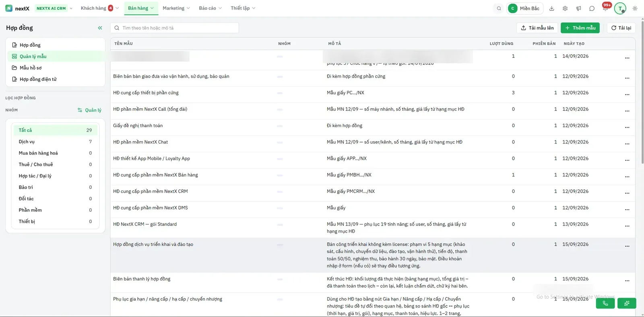This screenshot has width=644, height=317.
Task: Click the nextX logo icon
Action: point(9,8)
